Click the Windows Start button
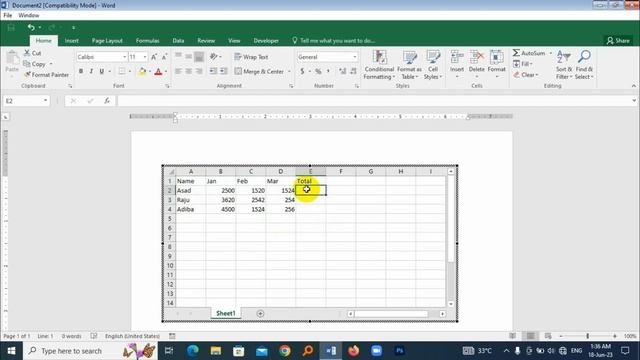Viewport: 640px width, 360px height. 11,351
